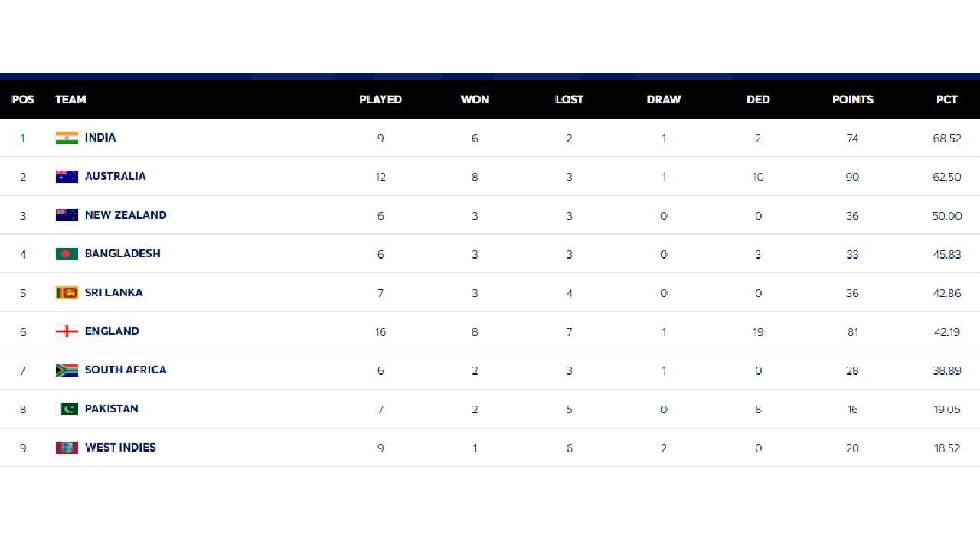Click the India flag icon
This screenshot has height=551, width=980.
coord(67,138)
